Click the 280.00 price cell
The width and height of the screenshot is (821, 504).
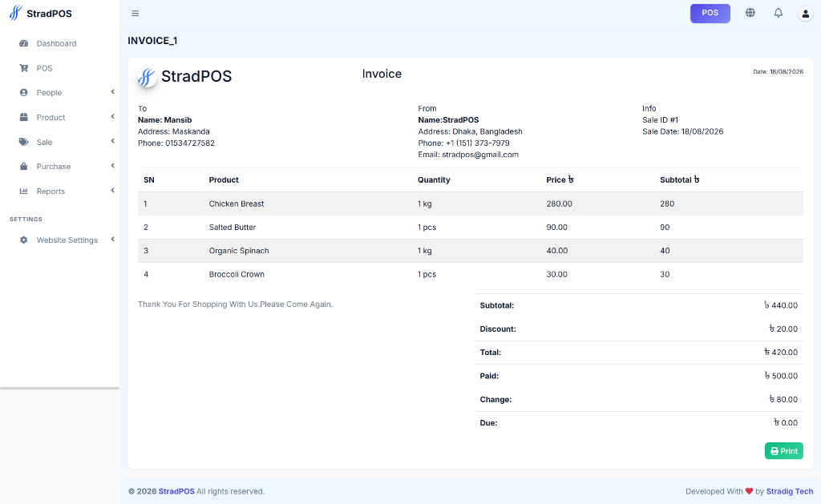[x=559, y=204]
